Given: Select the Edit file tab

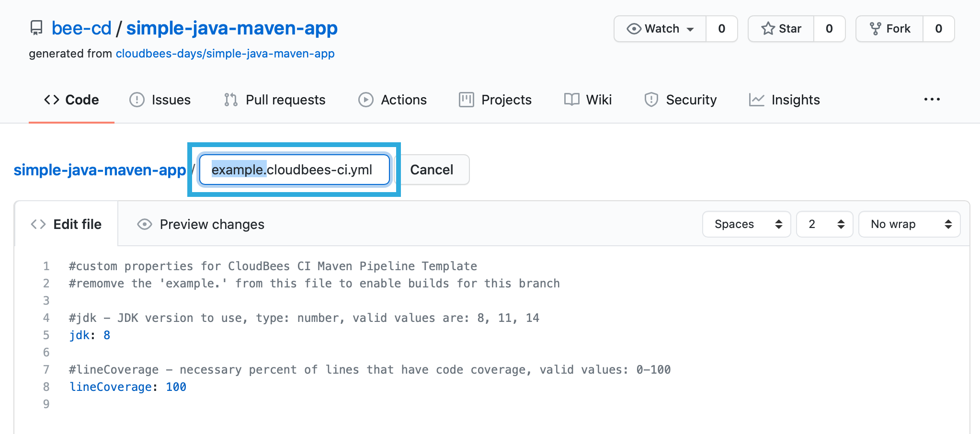Looking at the screenshot, I should pos(66,224).
